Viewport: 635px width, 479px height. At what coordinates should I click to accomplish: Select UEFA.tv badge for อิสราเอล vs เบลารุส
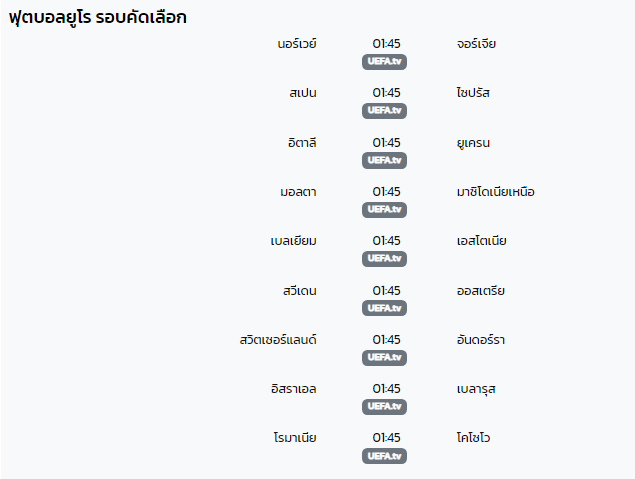click(x=384, y=407)
